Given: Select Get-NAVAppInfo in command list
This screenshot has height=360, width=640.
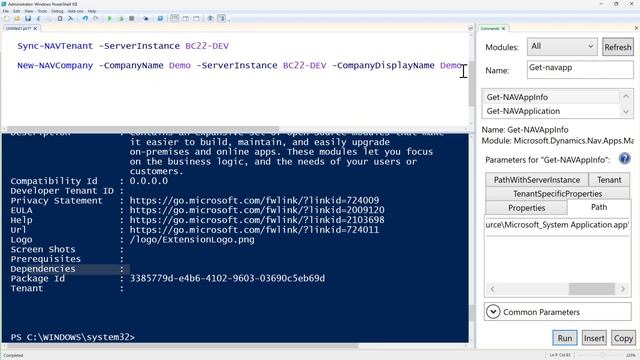Looking at the screenshot, I should coord(551,97).
